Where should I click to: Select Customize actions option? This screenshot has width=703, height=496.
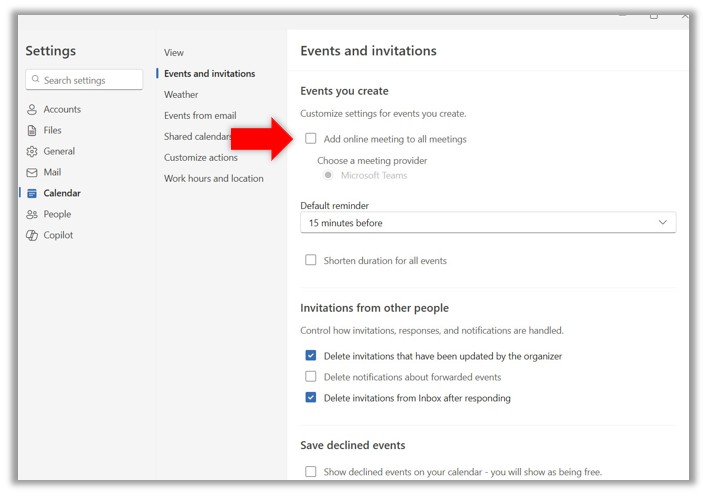[x=200, y=158]
